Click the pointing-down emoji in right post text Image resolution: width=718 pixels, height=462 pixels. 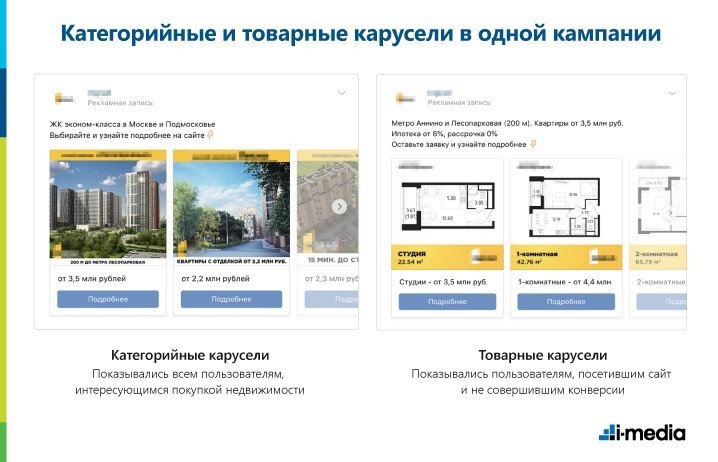tap(533, 144)
